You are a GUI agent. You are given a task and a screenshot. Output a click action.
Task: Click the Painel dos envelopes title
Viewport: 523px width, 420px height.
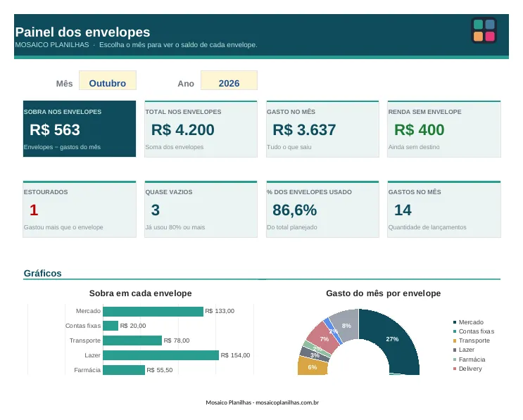83,32
